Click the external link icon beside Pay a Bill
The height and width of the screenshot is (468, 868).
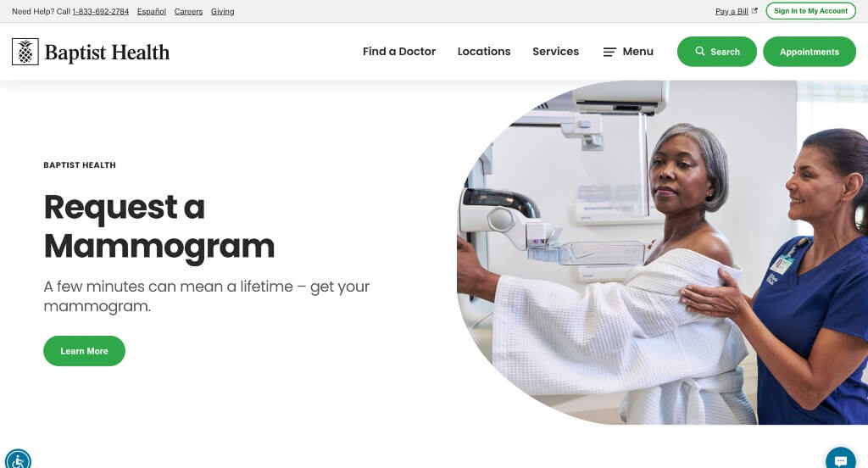coord(754,10)
